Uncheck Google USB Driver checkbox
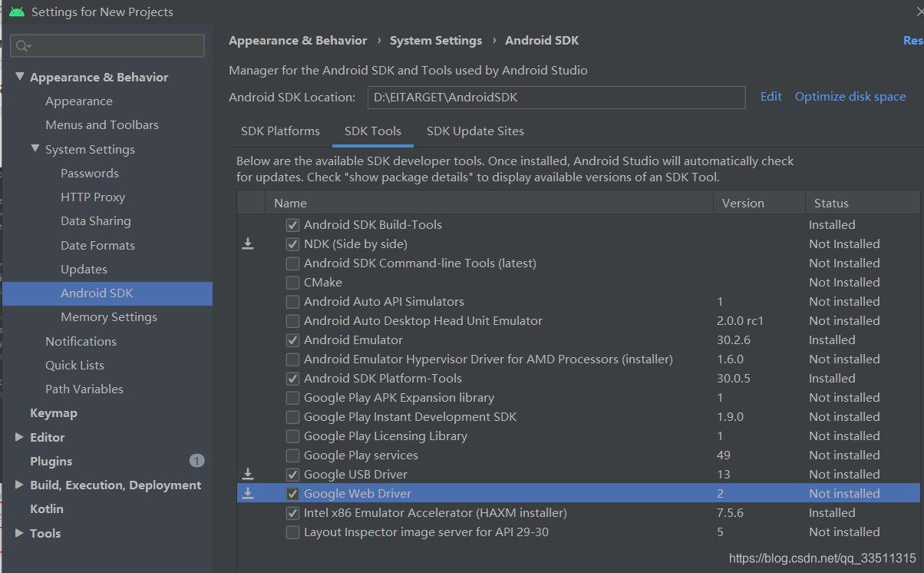 pos(292,475)
